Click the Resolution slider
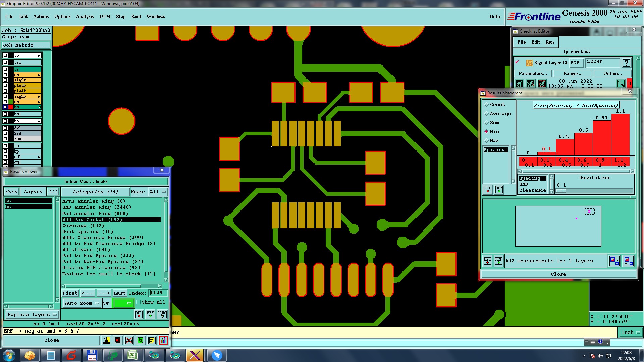 594,191
